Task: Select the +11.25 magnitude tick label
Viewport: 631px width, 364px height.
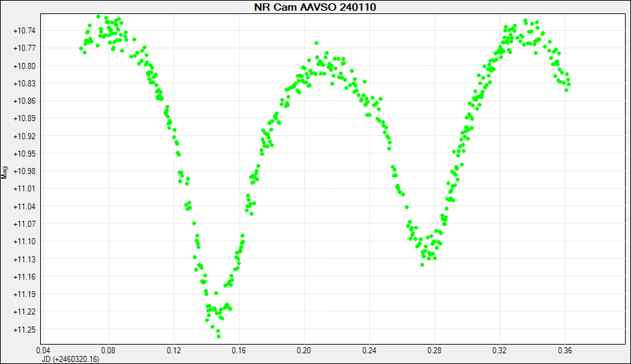Action: click(x=24, y=329)
